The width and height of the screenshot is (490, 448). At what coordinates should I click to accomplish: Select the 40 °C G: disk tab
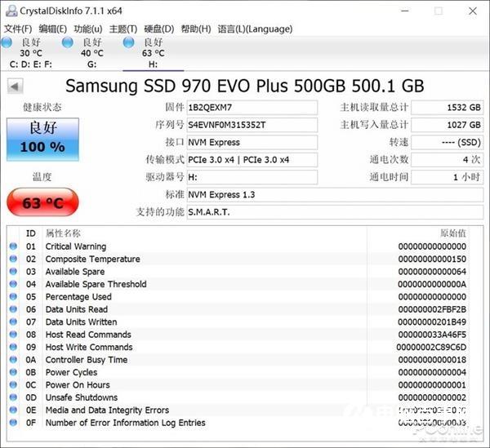tap(91, 53)
